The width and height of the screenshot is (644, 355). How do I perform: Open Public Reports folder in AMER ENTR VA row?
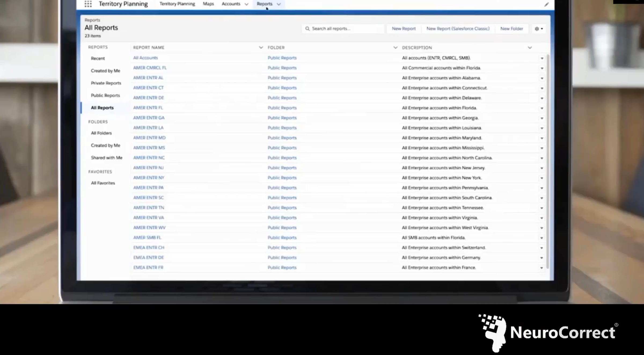pyautogui.click(x=282, y=218)
